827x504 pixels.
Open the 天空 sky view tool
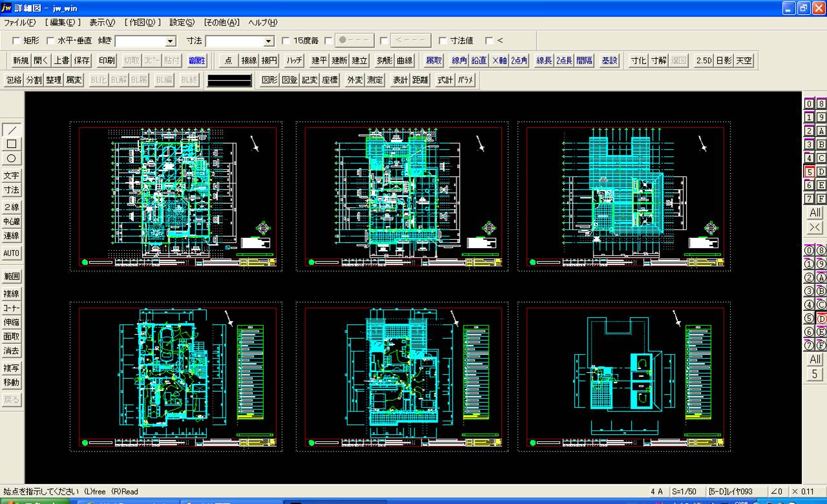click(744, 61)
